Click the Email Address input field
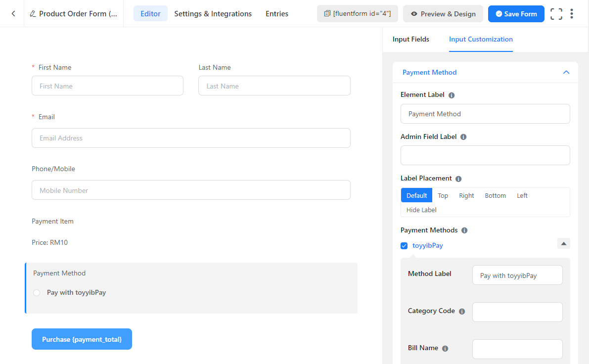 [191, 138]
